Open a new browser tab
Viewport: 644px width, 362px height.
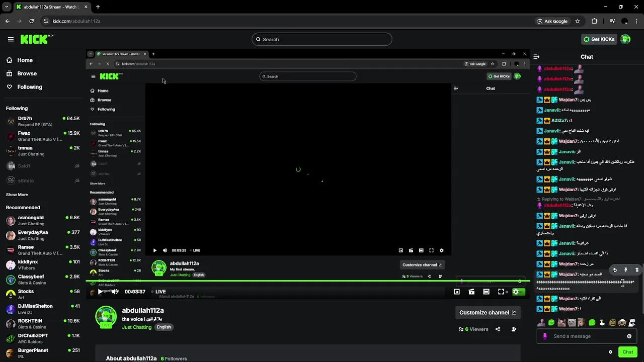[x=98, y=7]
